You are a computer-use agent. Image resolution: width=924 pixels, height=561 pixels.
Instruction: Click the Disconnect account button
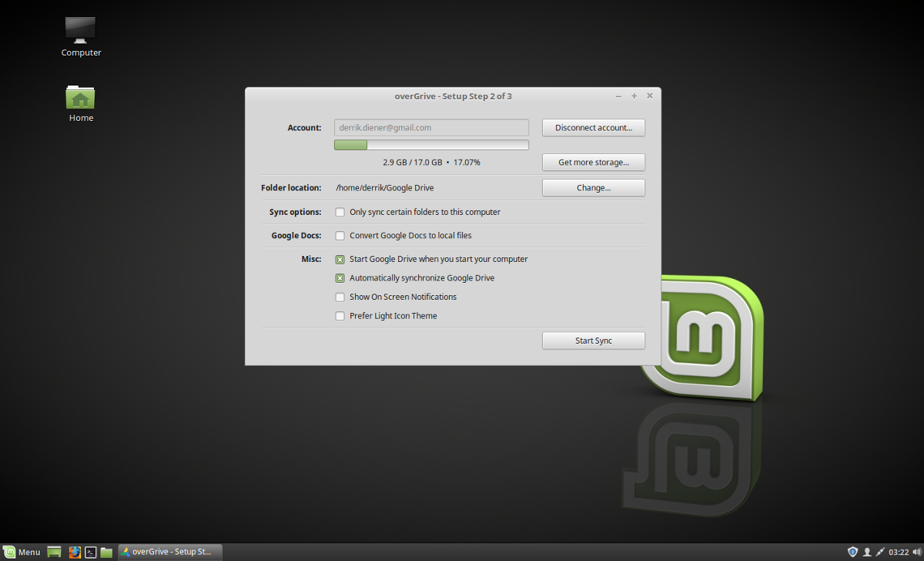click(x=594, y=127)
